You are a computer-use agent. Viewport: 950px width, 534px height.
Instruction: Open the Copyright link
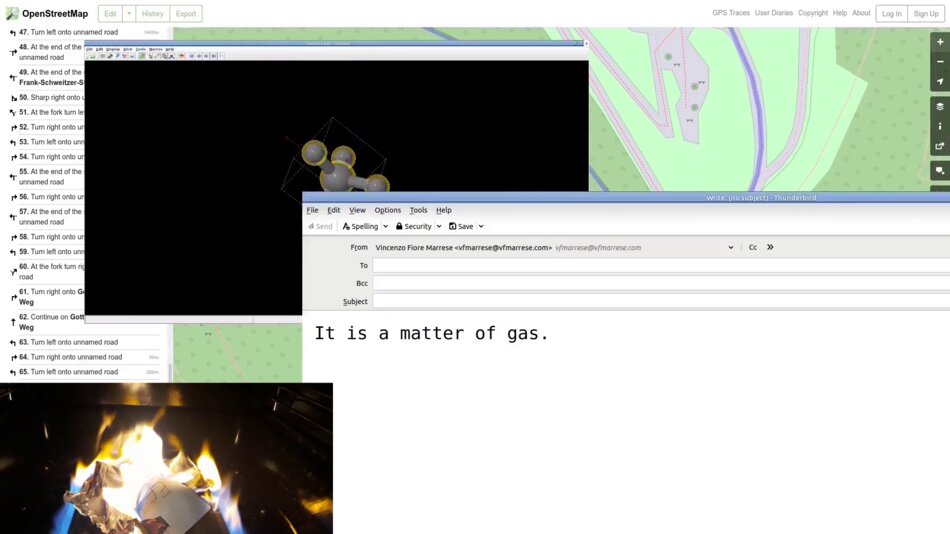812,13
